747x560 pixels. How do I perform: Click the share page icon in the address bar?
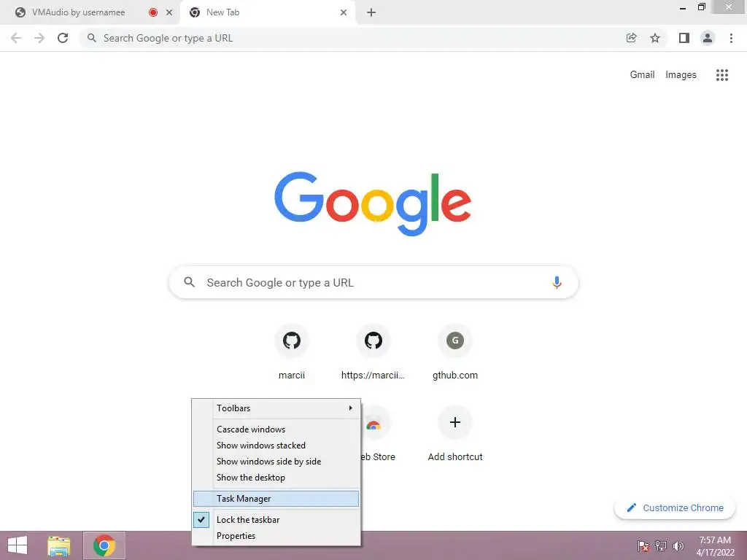pos(631,38)
